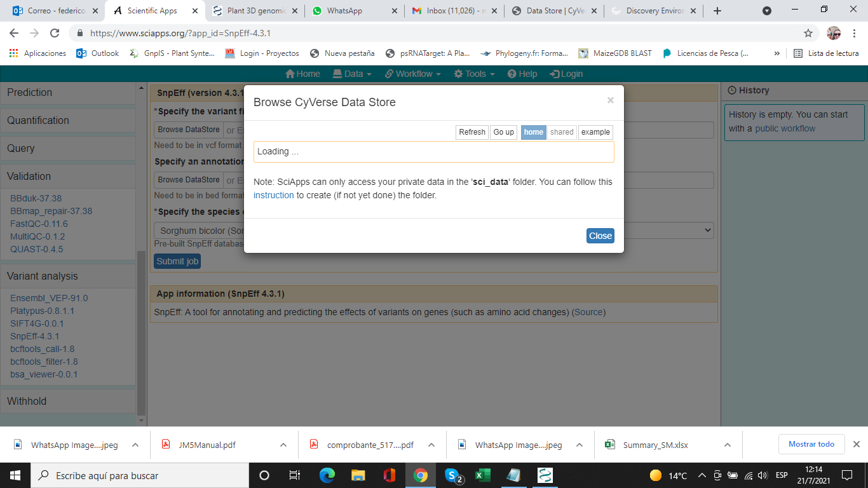Viewport: 868px width, 488px height.
Task: Switch to the shared data location
Action: coord(562,132)
